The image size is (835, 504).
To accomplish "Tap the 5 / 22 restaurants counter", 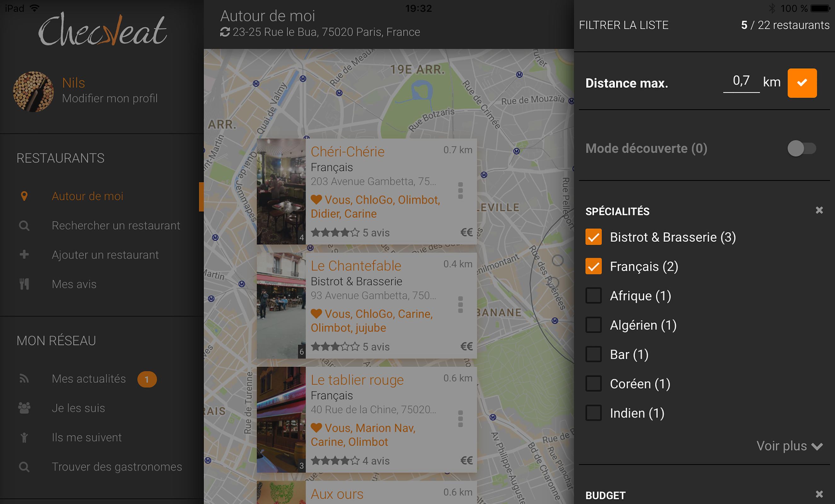I will pos(785,25).
